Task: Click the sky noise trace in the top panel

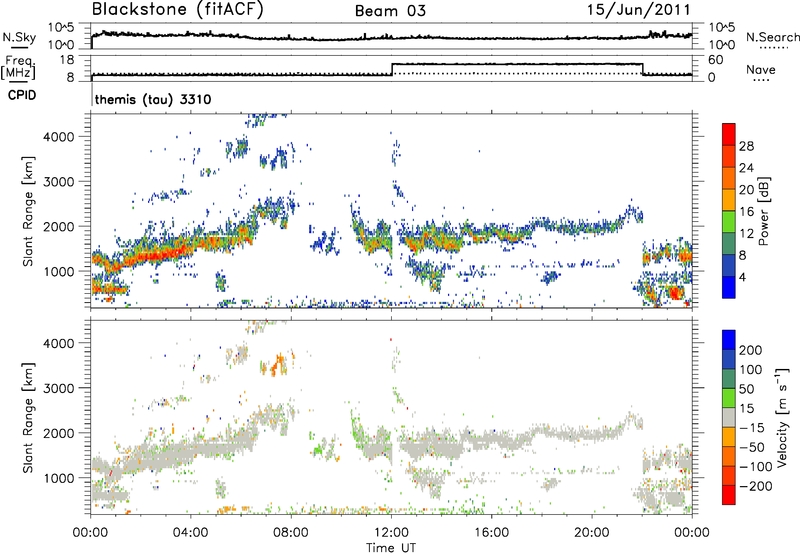Action: (x=391, y=37)
